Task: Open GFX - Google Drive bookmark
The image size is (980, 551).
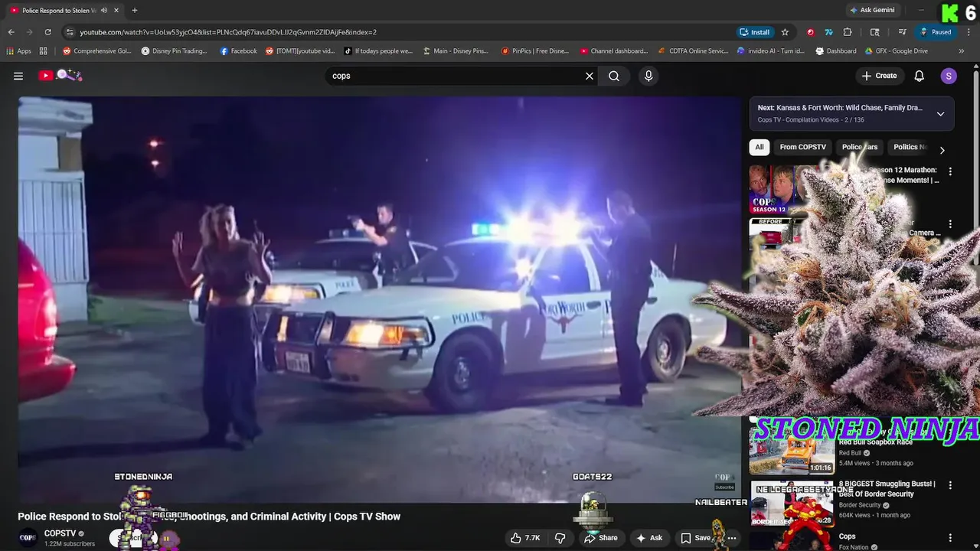Action: click(x=897, y=51)
